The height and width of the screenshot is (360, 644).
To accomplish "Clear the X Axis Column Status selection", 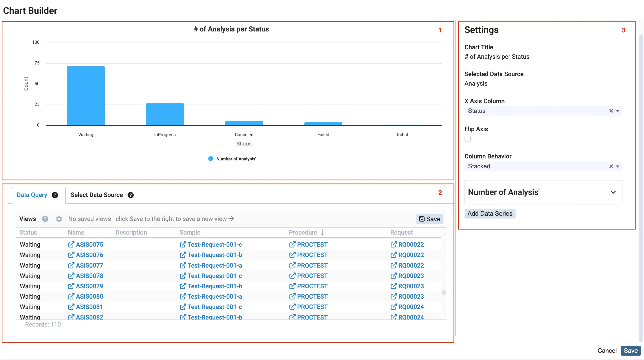I will tap(611, 111).
